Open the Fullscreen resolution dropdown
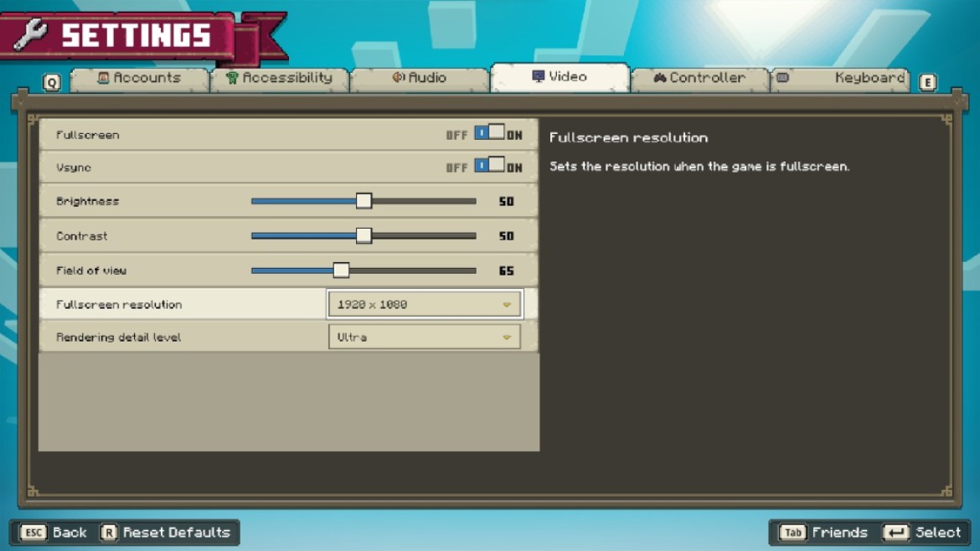Image resolution: width=980 pixels, height=551 pixels. click(x=424, y=303)
